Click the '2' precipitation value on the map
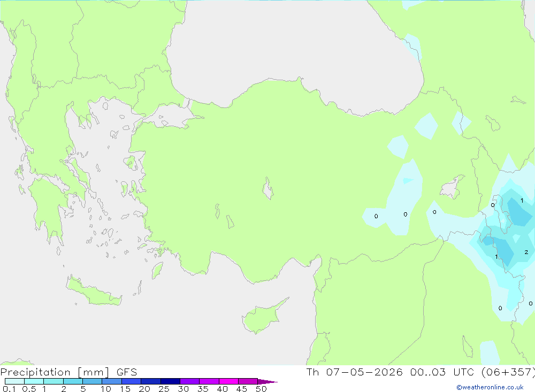This screenshot has height=392, width=535. click(526, 252)
